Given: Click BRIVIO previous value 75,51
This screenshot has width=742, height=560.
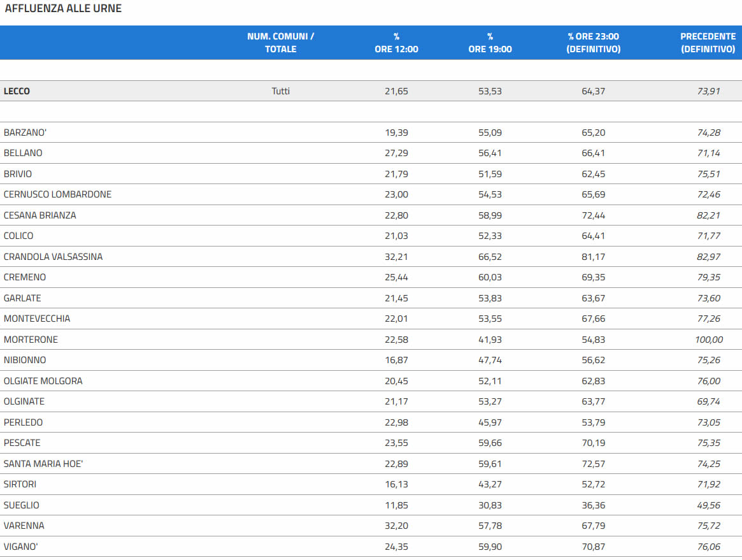Looking at the screenshot, I should (708, 174).
